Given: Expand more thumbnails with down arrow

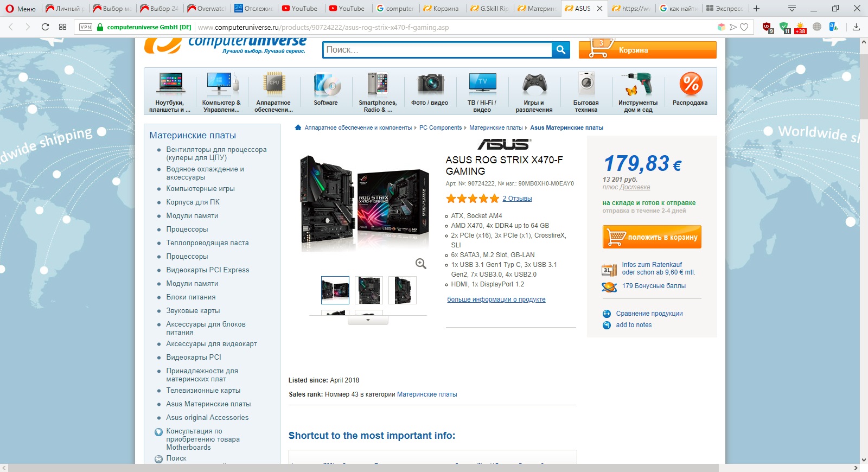Looking at the screenshot, I should click(x=368, y=320).
